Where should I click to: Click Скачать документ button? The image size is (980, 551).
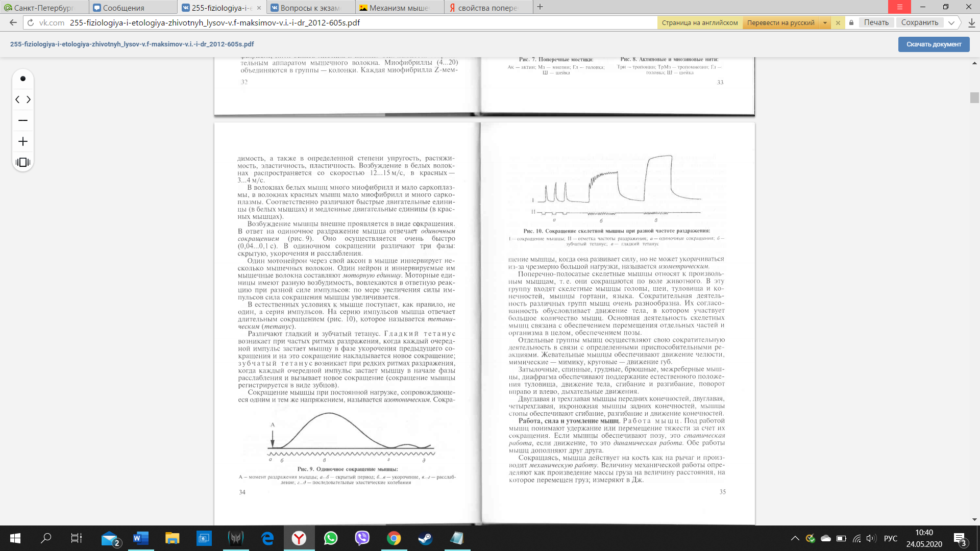click(934, 44)
